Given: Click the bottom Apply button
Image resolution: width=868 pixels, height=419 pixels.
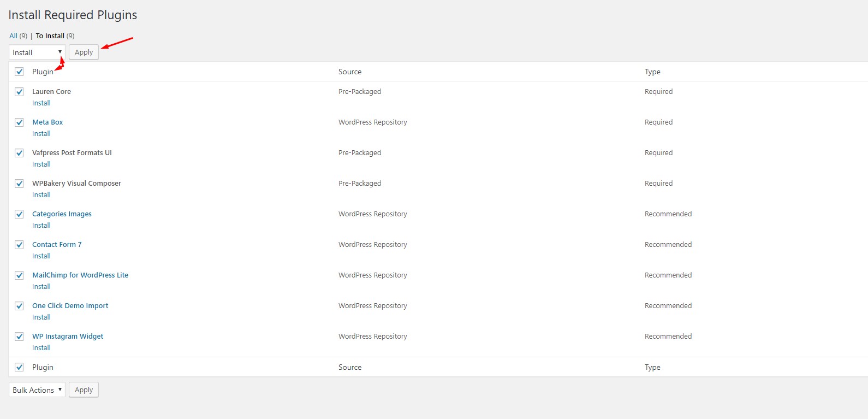Looking at the screenshot, I should [x=84, y=390].
